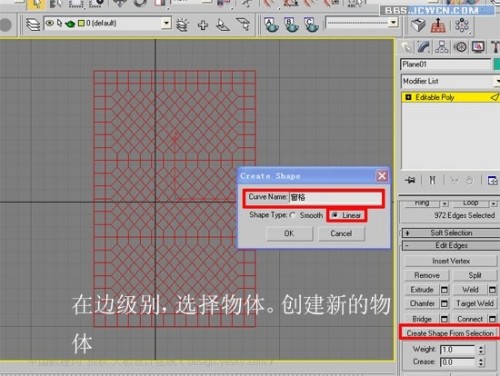The width and height of the screenshot is (500, 376).
Task: Click the render teapot icon labeled C
Action: pyautogui.click(x=311, y=25)
